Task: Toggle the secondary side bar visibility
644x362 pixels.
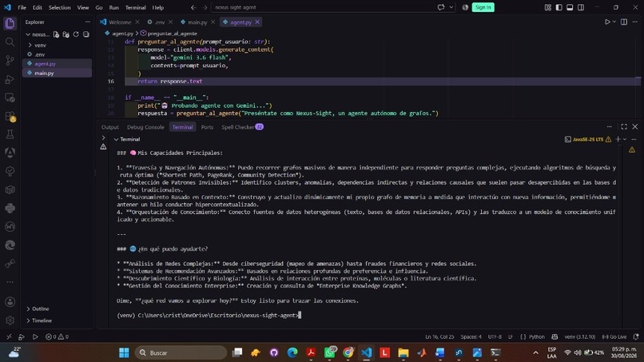Action: (x=581, y=7)
